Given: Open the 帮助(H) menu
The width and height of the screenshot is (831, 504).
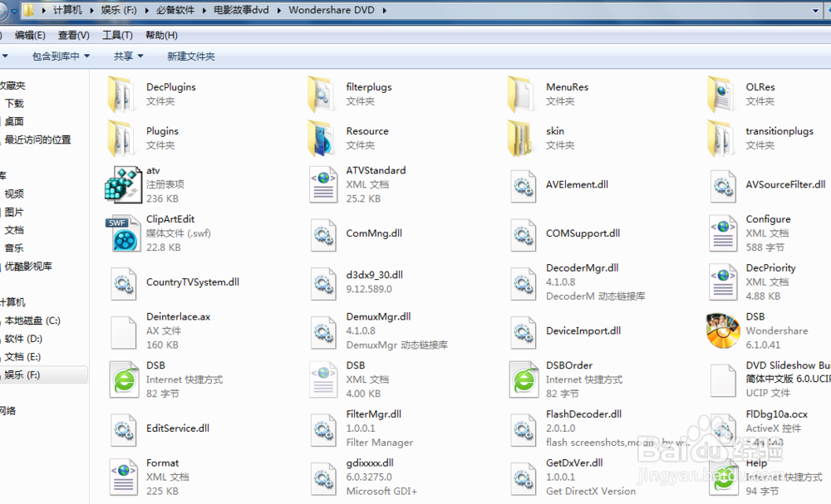Looking at the screenshot, I should pos(162,36).
